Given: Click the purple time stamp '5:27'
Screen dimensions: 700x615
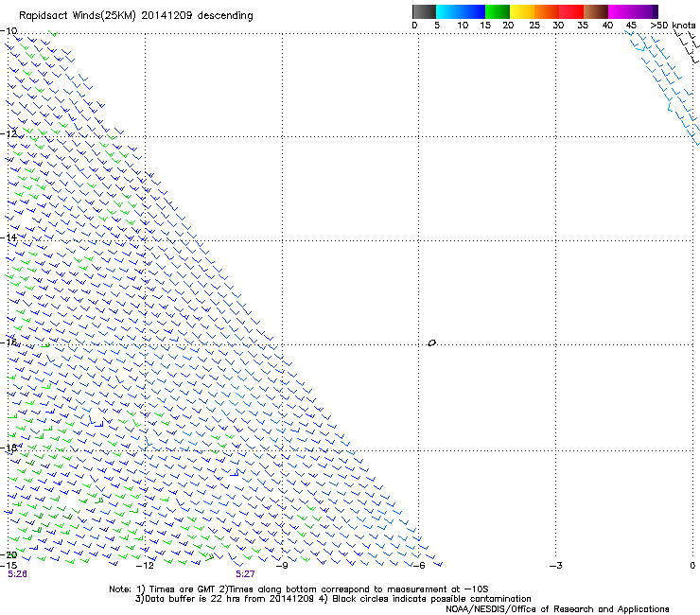Looking at the screenshot, I should click(x=246, y=574).
